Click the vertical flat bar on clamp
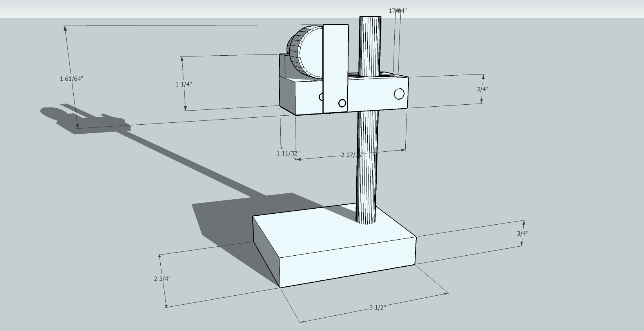Viewport: 644px width, 331px height. [x=336, y=68]
